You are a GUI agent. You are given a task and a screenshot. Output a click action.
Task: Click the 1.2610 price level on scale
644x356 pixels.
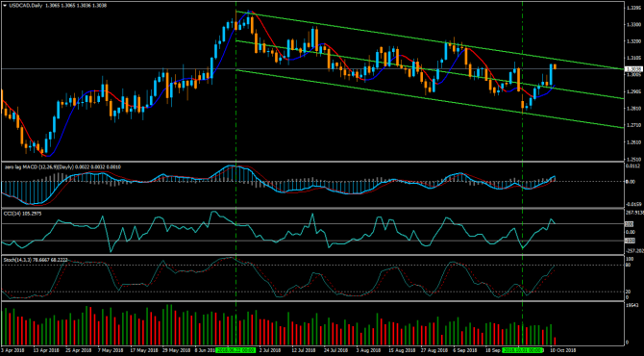632,141
